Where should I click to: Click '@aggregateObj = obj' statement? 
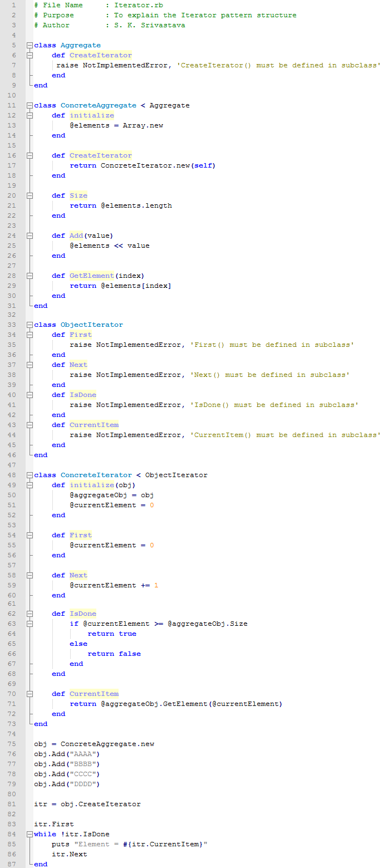tap(112, 495)
